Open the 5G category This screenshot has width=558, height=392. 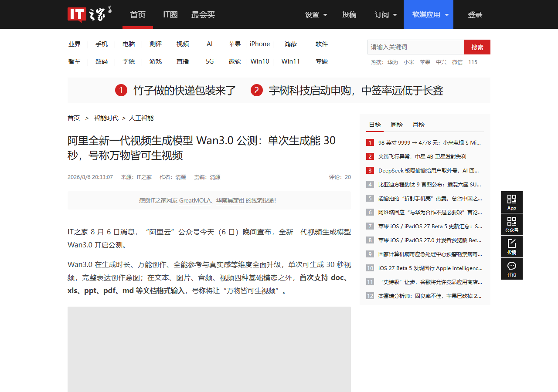(210, 61)
